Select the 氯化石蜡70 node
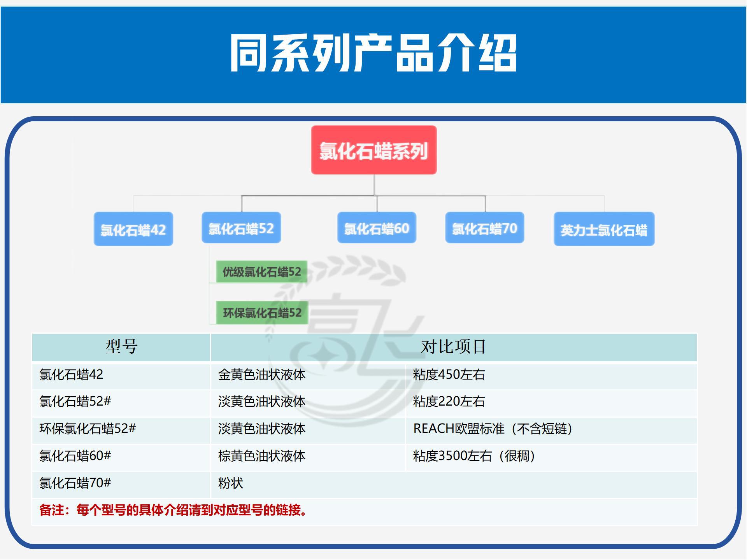This screenshot has width=747, height=560. tap(485, 228)
